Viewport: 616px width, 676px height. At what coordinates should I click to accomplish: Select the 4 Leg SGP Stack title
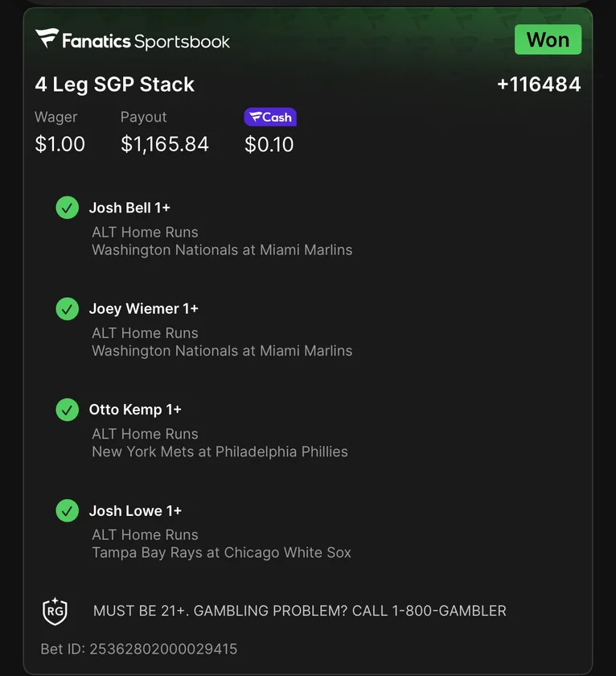(115, 84)
